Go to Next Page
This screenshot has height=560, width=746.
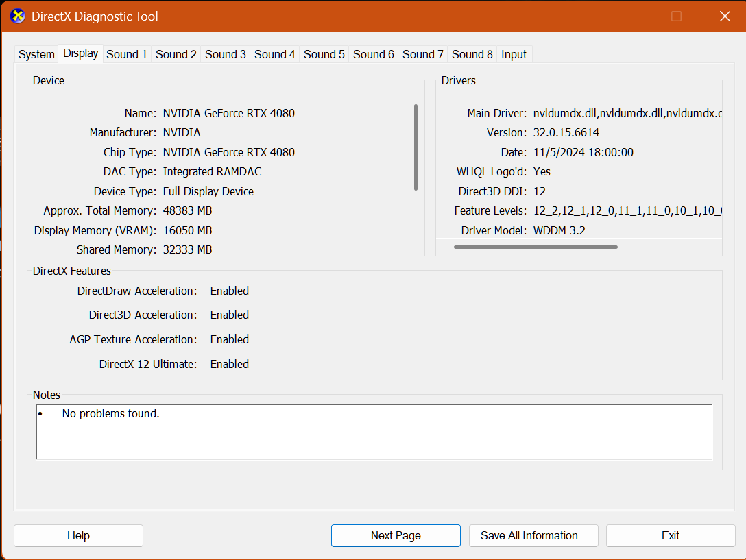tap(396, 536)
